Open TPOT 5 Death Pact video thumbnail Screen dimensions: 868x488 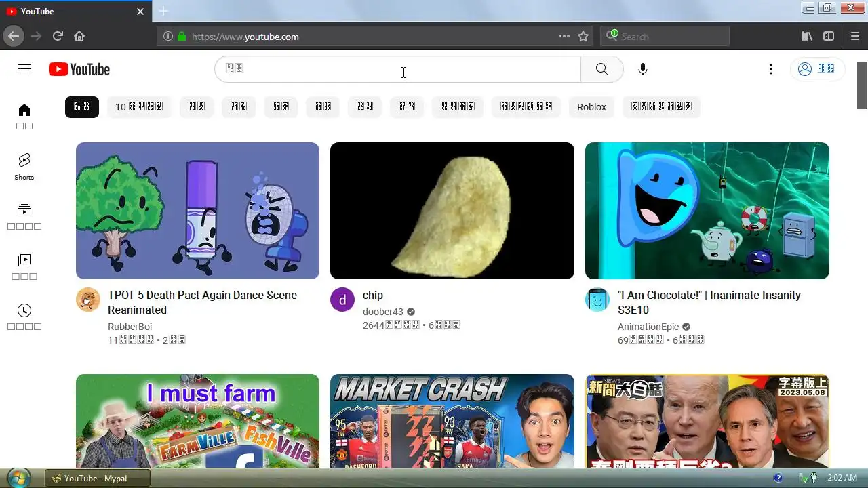pyautogui.click(x=197, y=211)
